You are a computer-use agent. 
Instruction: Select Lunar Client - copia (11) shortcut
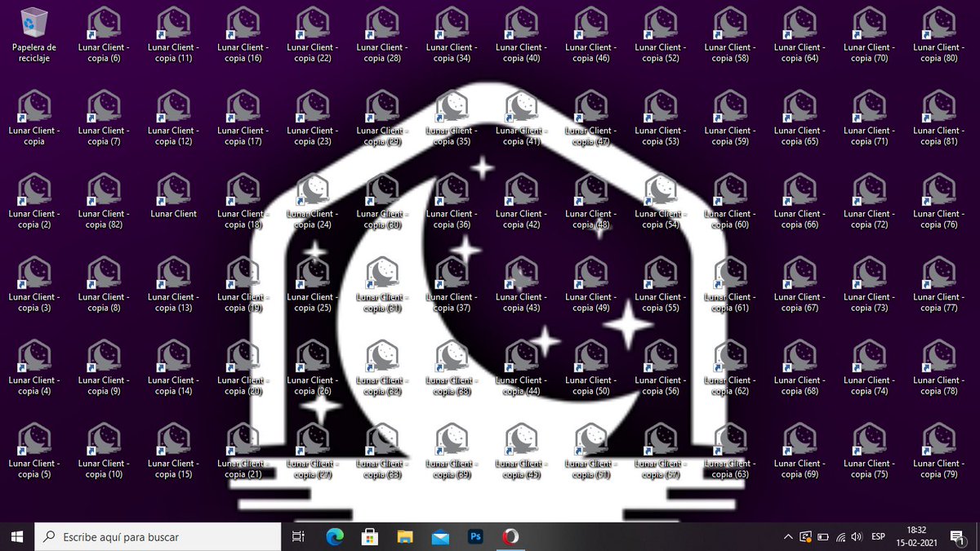pyautogui.click(x=173, y=36)
